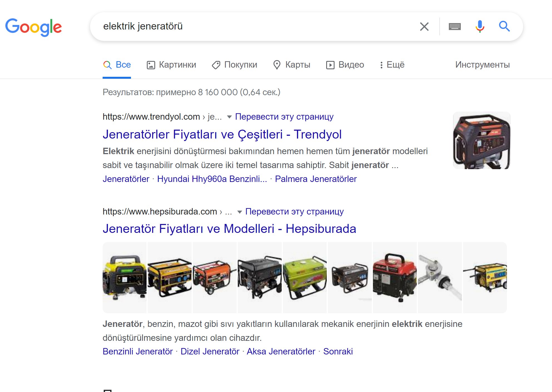Submit search with magnifying glass icon
Image resolution: width=552 pixels, height=392 pixels.
[504, 26]
